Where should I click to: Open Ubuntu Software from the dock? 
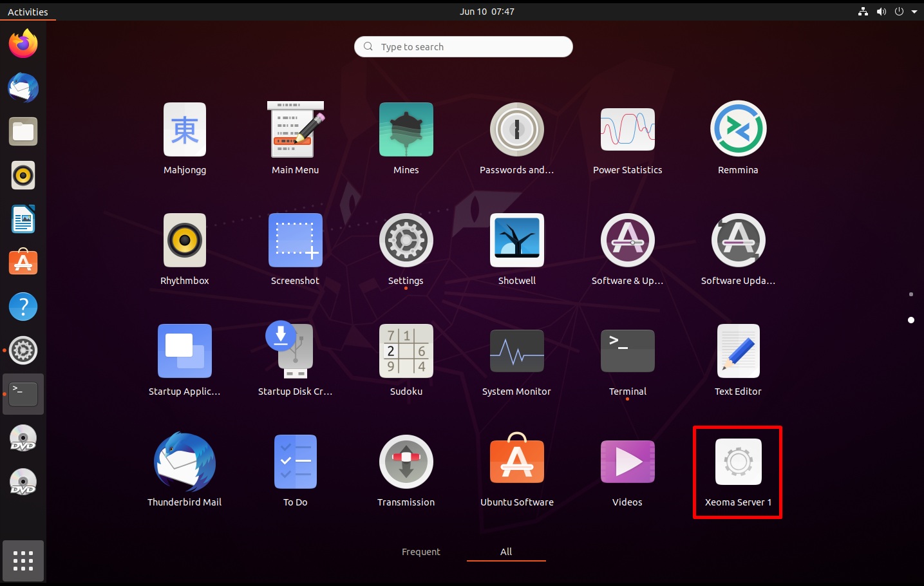click(x=23, y=263)
